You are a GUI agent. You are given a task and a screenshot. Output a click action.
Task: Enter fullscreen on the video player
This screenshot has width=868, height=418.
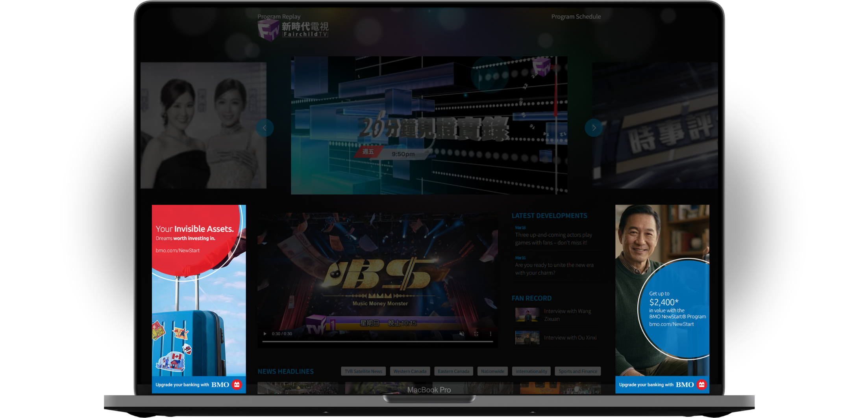476,334
